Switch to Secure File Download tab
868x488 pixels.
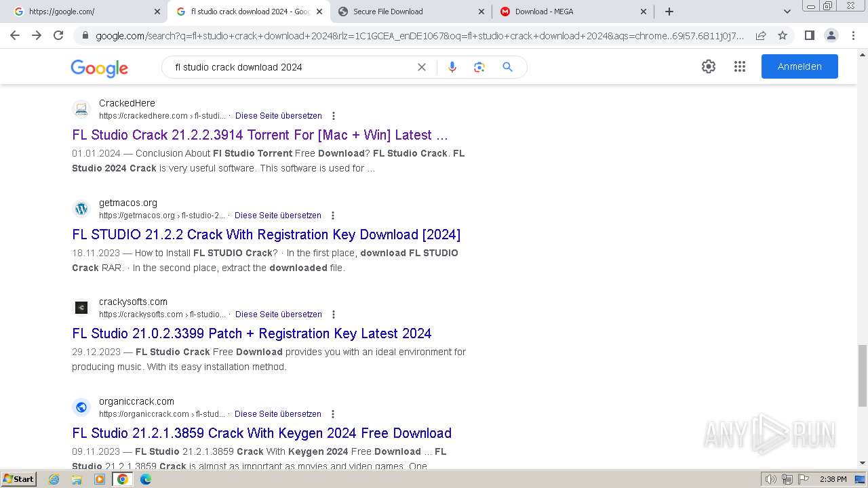410,12
